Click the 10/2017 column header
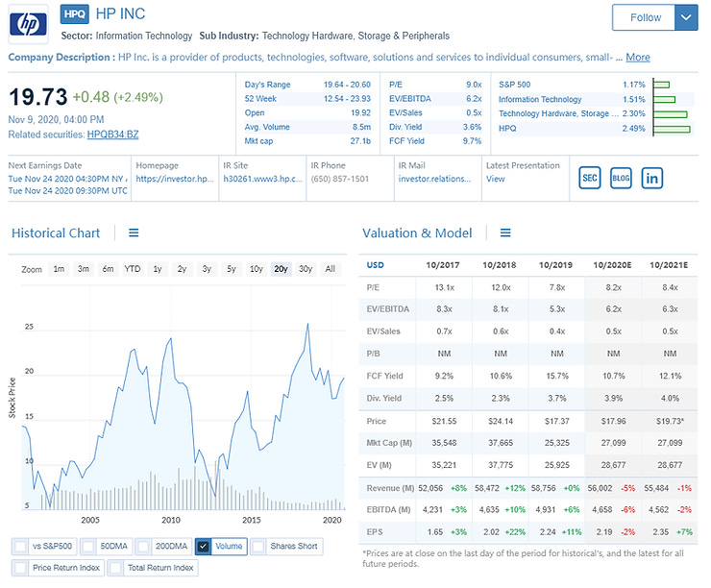The height and width of the screenshot is (588, 711). (x=443, y=265)
